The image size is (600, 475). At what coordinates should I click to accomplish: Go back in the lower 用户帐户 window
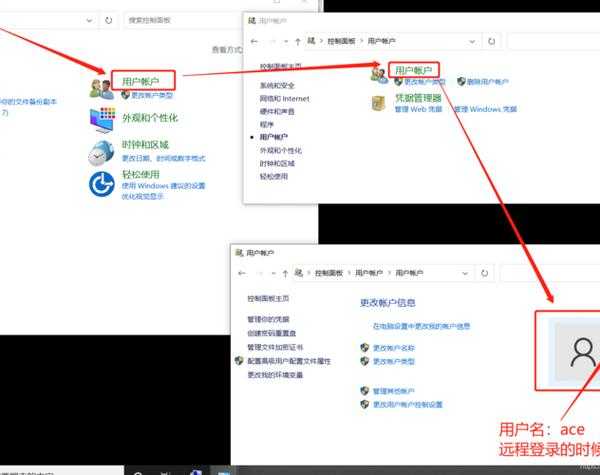click(x=242, y=273)
